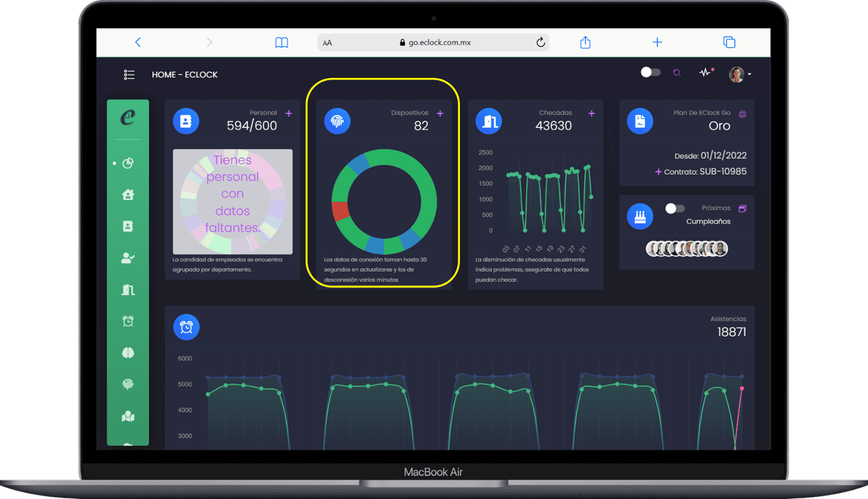Toggle the sidebar menu list icon
This screenshot has width=868, height=499.
point(129,74)
